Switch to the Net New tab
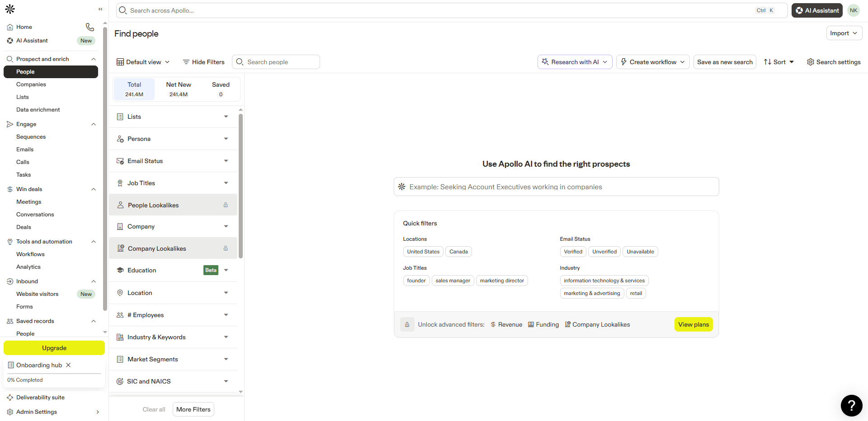The height and width of the screenshot is (421, 868). 179,89
